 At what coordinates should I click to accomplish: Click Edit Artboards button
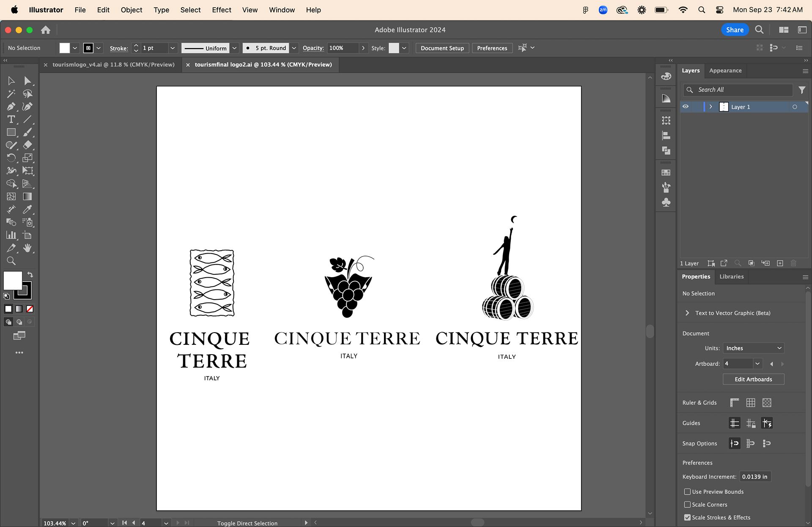(x=753, y=380)
